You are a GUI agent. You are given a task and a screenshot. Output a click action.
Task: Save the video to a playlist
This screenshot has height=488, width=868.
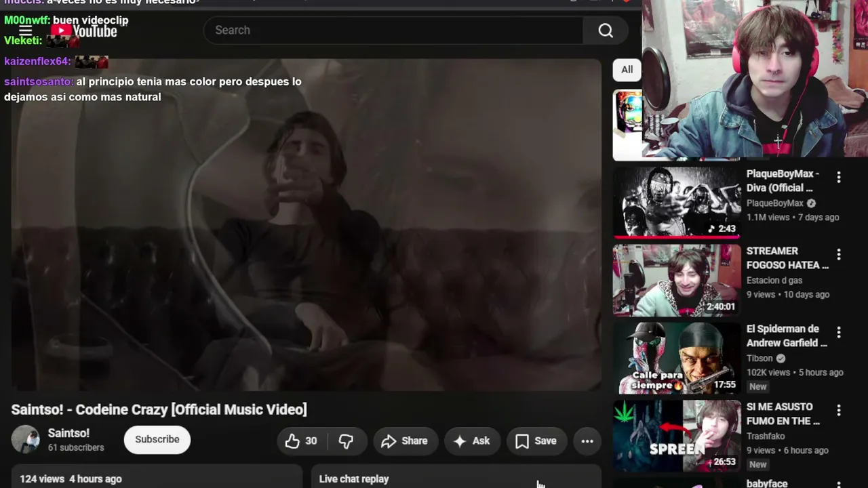(x=536, y=441)
